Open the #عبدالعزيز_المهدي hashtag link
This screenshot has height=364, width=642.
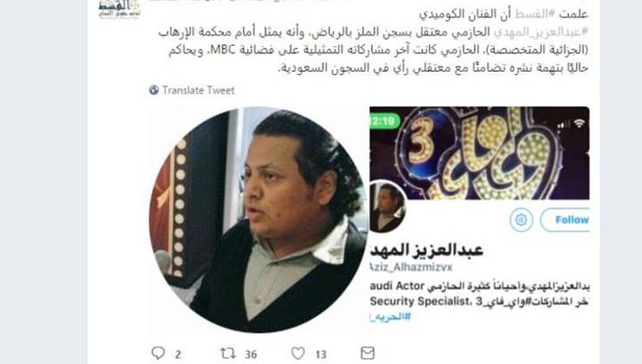click(540, 32)
